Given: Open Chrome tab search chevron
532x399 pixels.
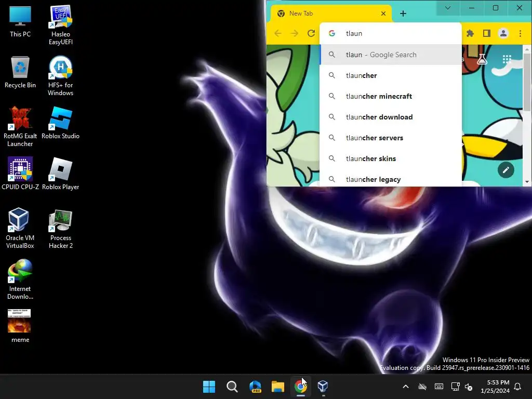Looking at the screenshot, I should [448, 8].
